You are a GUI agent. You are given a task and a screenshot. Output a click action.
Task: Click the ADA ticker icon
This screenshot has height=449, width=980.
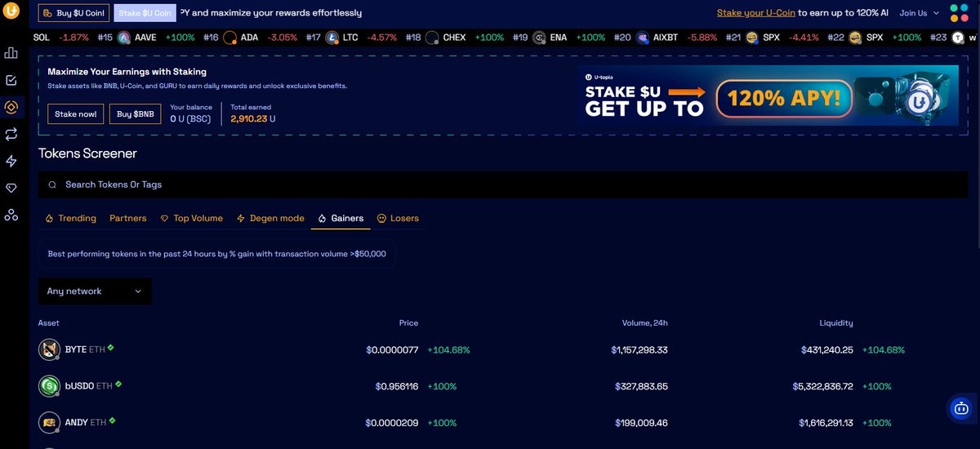230,38
